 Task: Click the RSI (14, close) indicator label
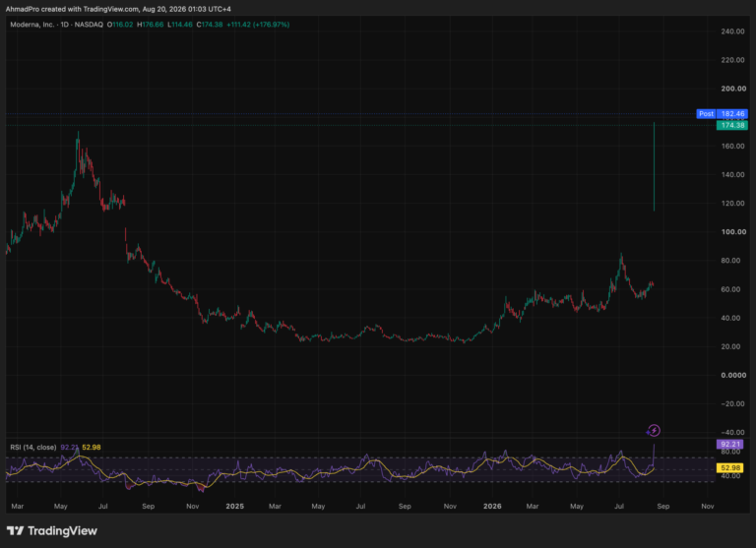(x=33, y=448)
